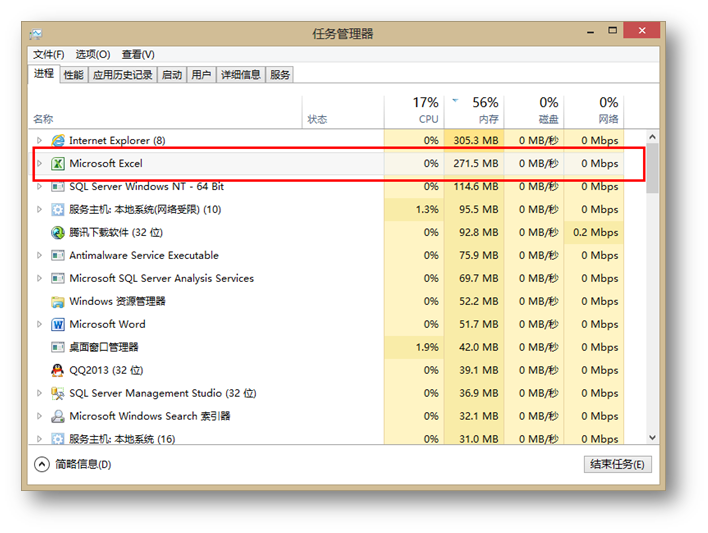Screen dimensions: 708x533
Task: Expand SQL Server Management Studio group
Action: pyautogui.click(x=39, y=393)
